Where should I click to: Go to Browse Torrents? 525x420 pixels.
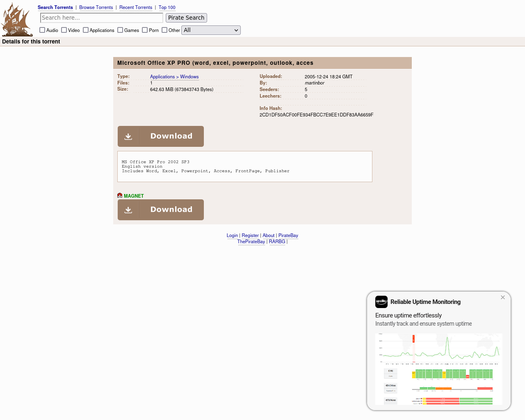[x=96, y=7]
